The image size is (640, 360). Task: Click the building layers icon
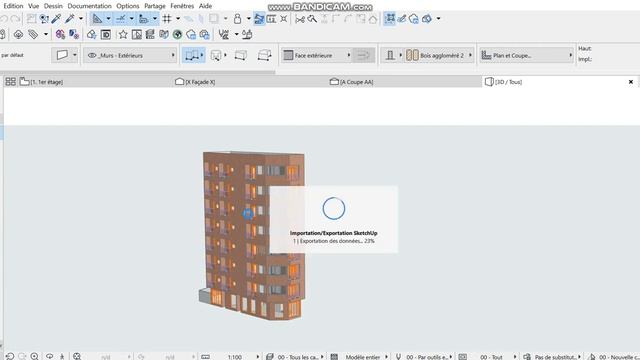coord(150,34)
